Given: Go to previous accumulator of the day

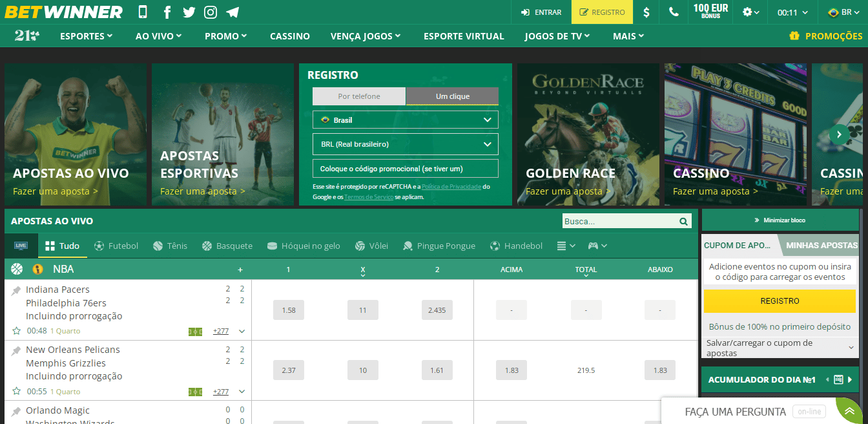Looking at the screenshot, I should (x=827, y=379).
